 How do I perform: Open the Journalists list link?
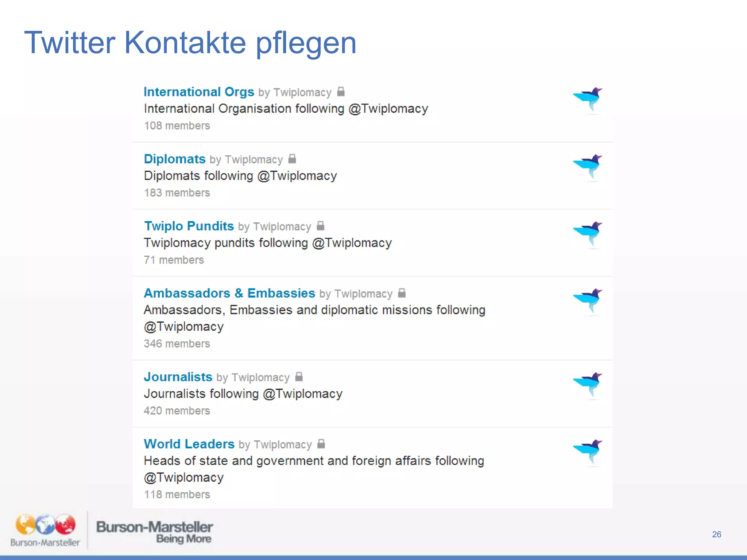click(178, 377)
